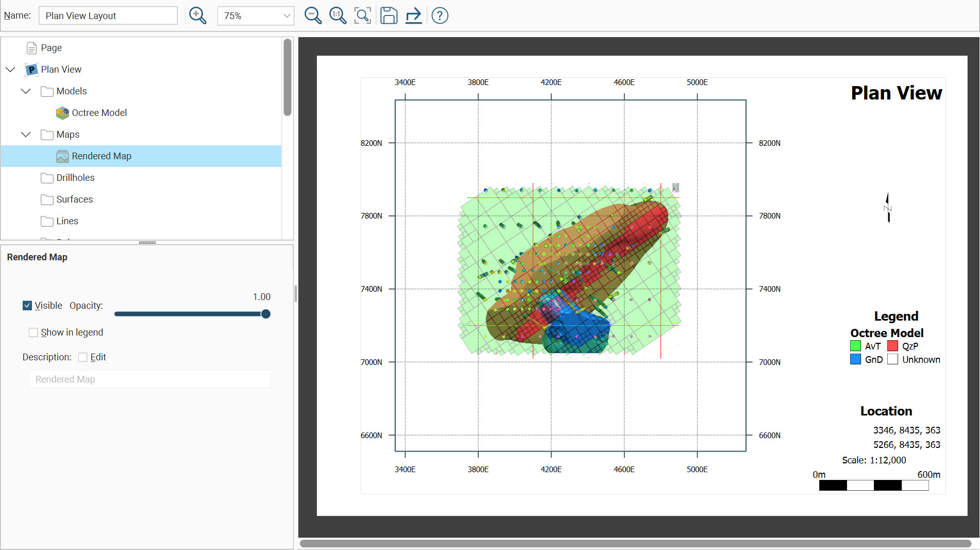
Task: Click the zoom to fit page icon
Action: (x=363, y=15)
